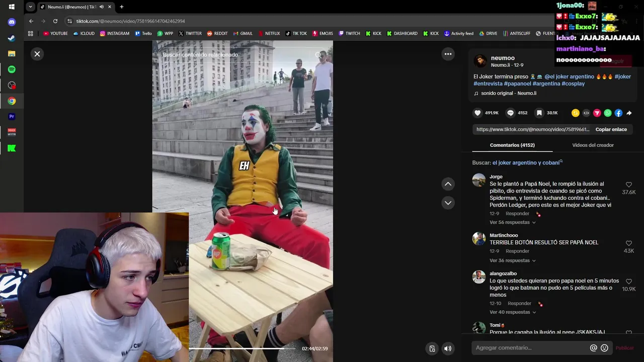This screenshot has height=362, width=644.
Task: Like the video with the heart icon
Action: pos(478,113)
